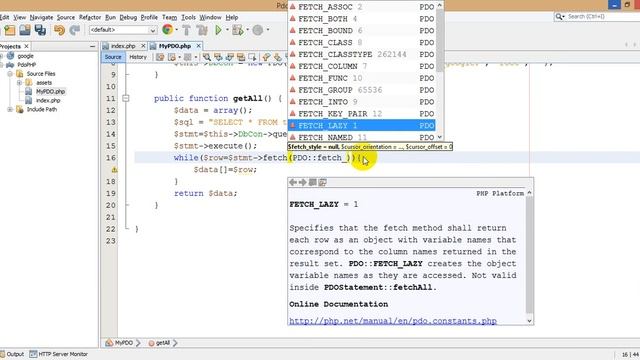
Task: Click the editor Last Edit icon
Action: pyautogui.click(x=160, y=57)
